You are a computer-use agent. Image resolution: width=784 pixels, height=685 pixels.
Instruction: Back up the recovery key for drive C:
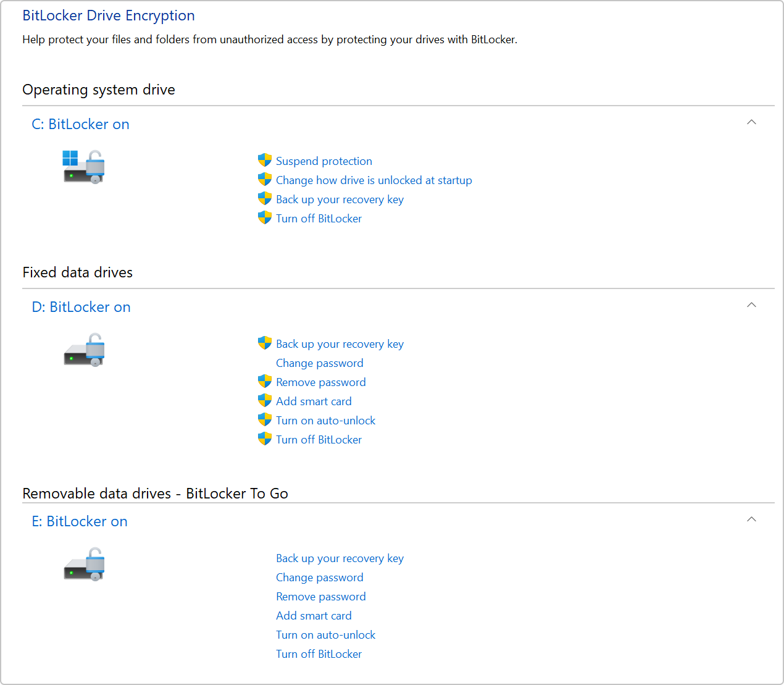tap(340, 199)
